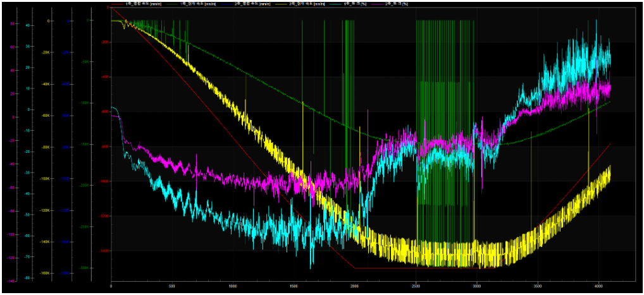
Task: Click the 2000 tick on the x-axis
Action: click(355, 286)
